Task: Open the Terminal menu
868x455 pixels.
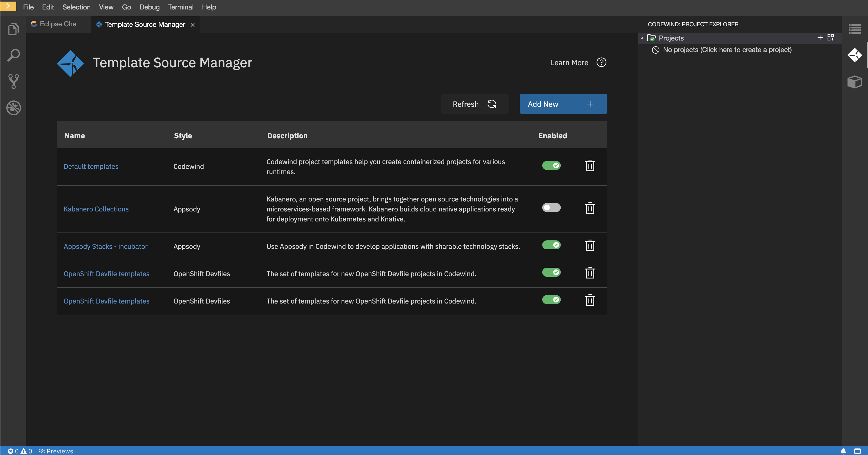Action: click(180, 7)
